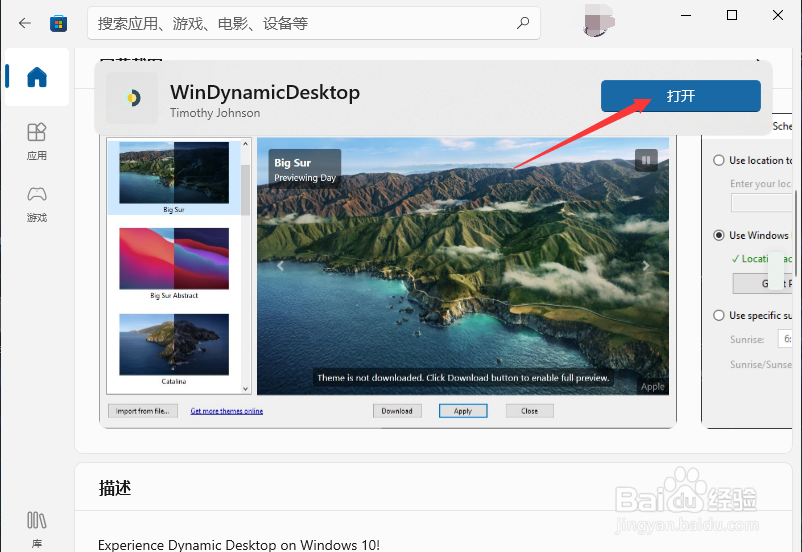Screen dimensions: 802x552
Task: Click the Microsoft Store logo icon
Action: [58, 24]
